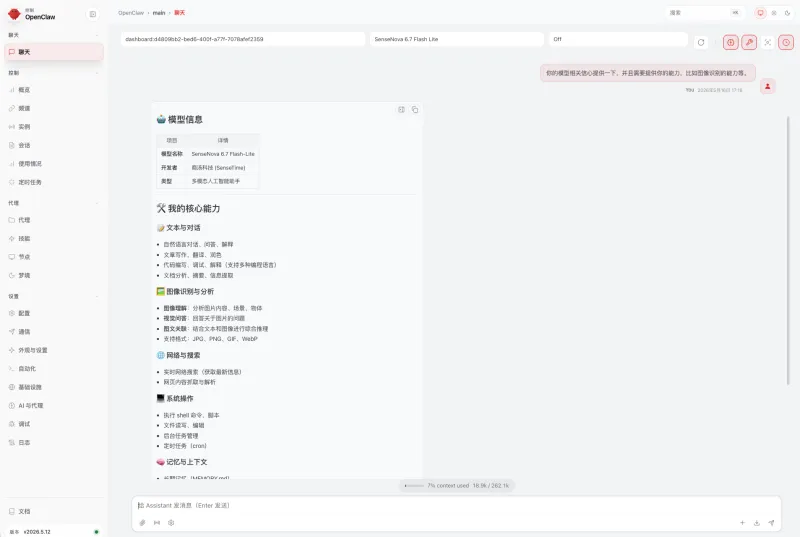Open the 代理 item with folder icon
This screenshot has width=800, height=537.
(x=54, y=220)
